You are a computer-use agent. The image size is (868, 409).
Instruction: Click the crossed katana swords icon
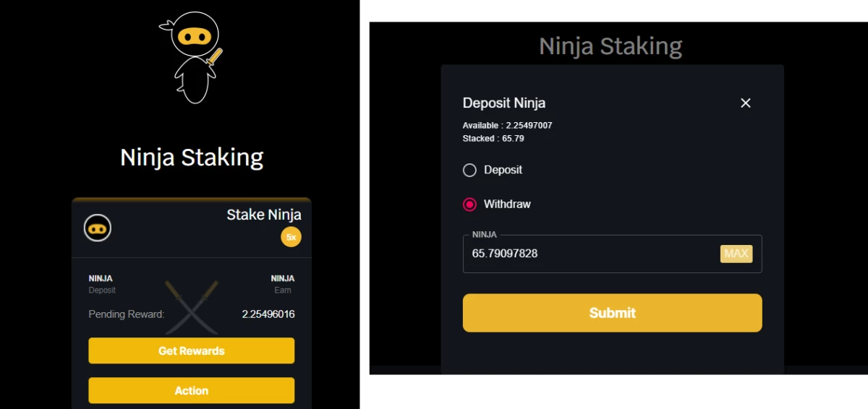(x=192, y=306)
